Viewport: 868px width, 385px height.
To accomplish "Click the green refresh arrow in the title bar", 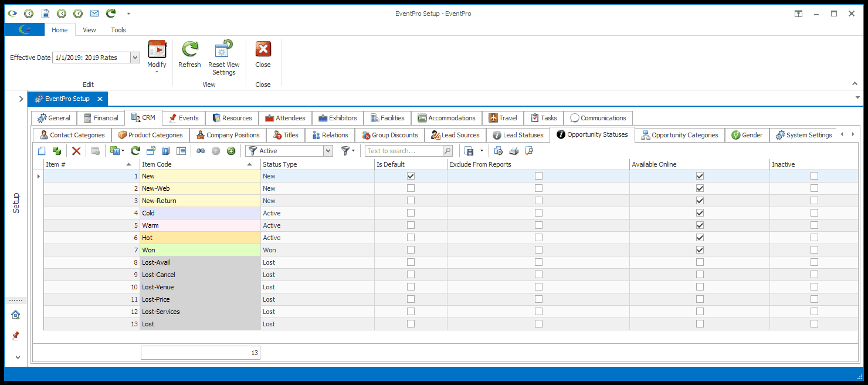I will coord(111,13).
